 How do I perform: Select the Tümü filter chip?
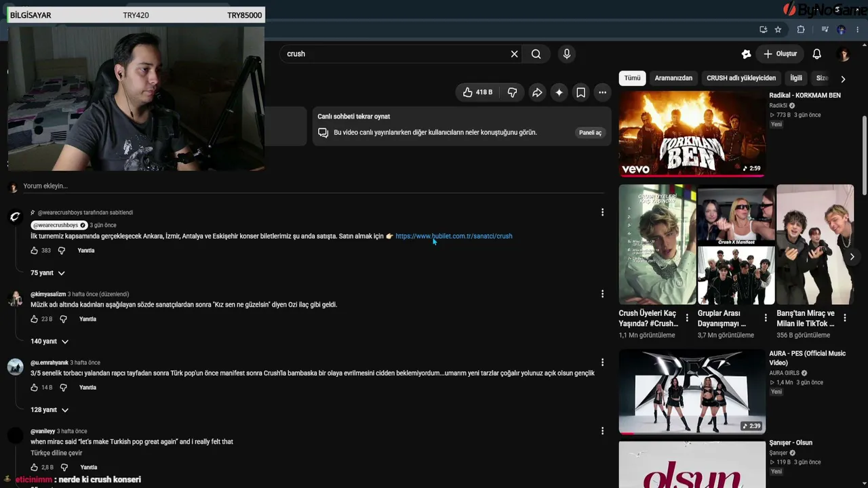(632, 78)
